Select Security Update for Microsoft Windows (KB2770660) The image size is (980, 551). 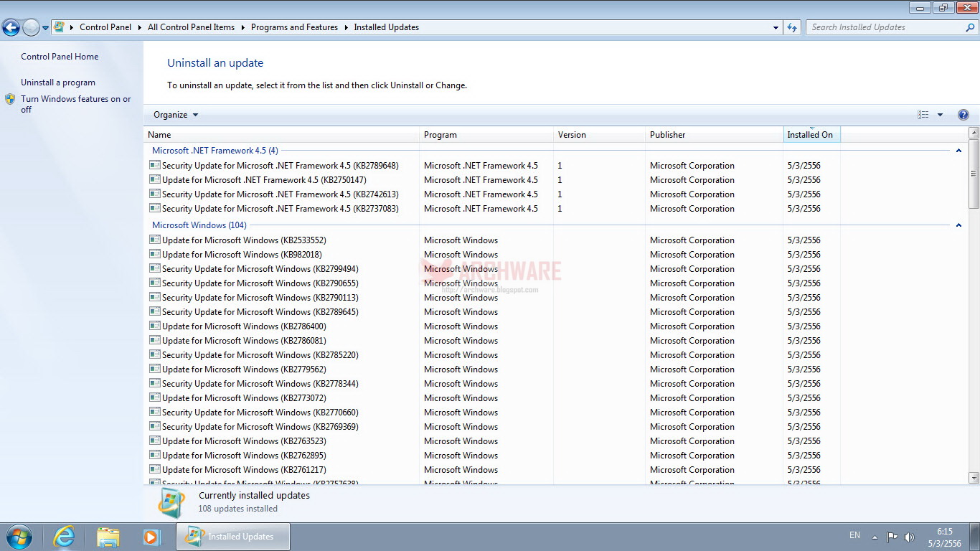pos(260,413)
